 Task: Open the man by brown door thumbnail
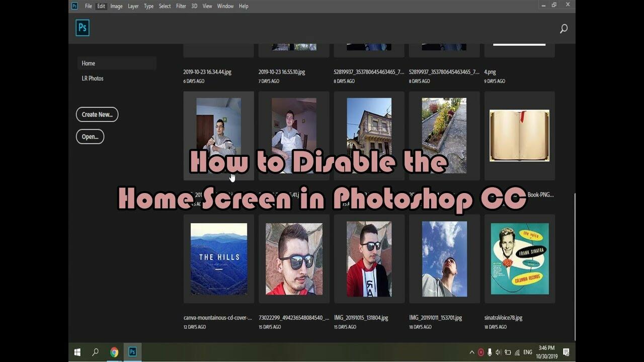click(218, 135)
